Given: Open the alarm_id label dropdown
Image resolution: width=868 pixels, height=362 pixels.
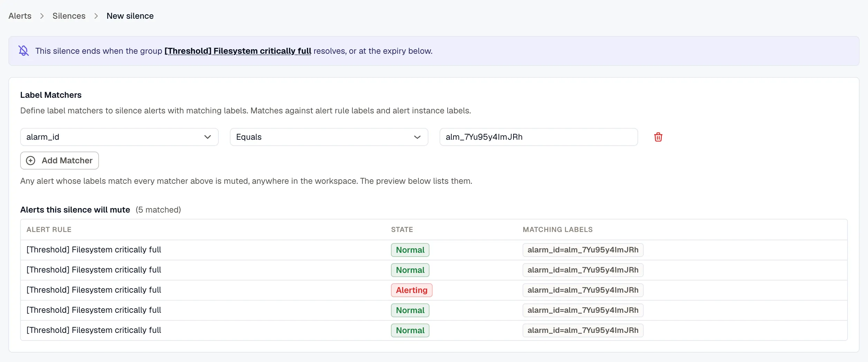Looking at the screenshot, I should click(x=119, y=137).
